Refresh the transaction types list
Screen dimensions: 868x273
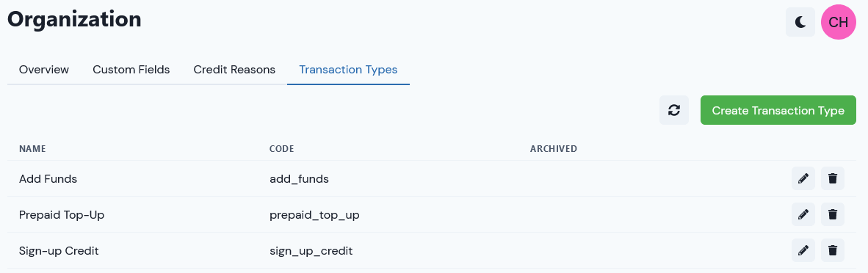[673, 110]
